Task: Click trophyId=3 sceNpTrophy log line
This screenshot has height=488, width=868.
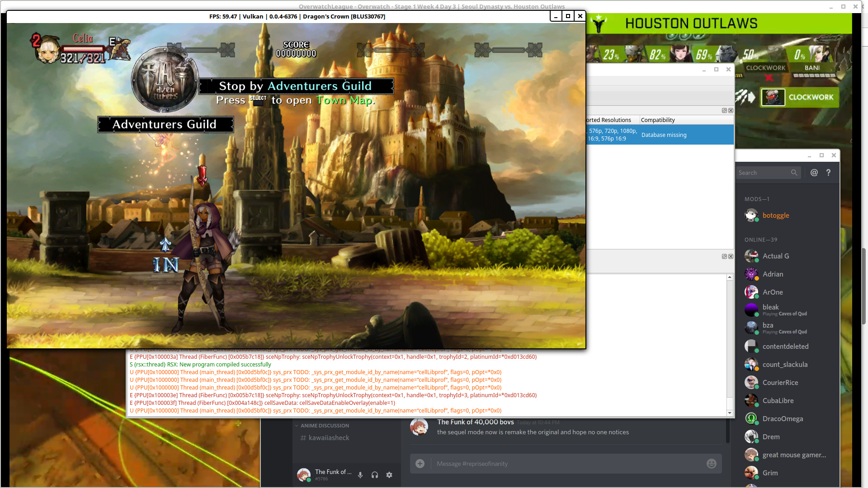Action: pos(333,395)
